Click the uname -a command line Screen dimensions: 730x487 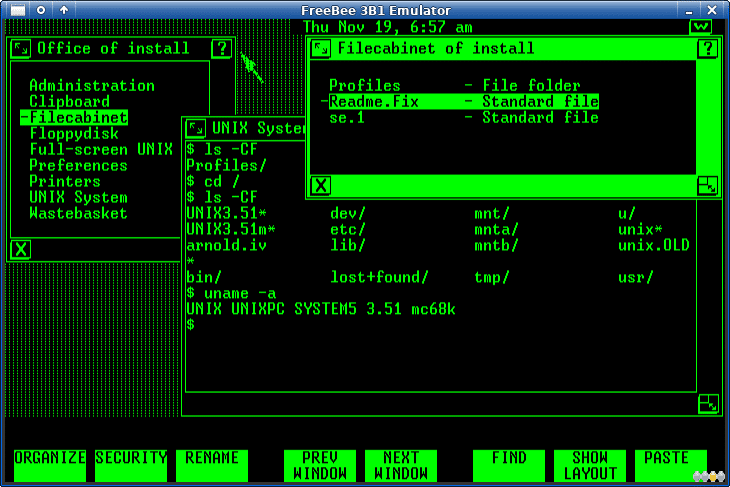click(x=231, y=293)
